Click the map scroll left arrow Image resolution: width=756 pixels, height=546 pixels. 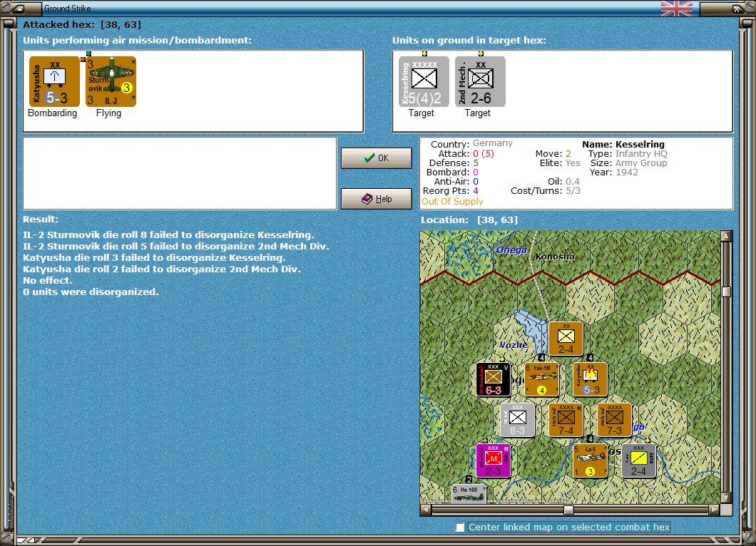(x=426, y=510)
